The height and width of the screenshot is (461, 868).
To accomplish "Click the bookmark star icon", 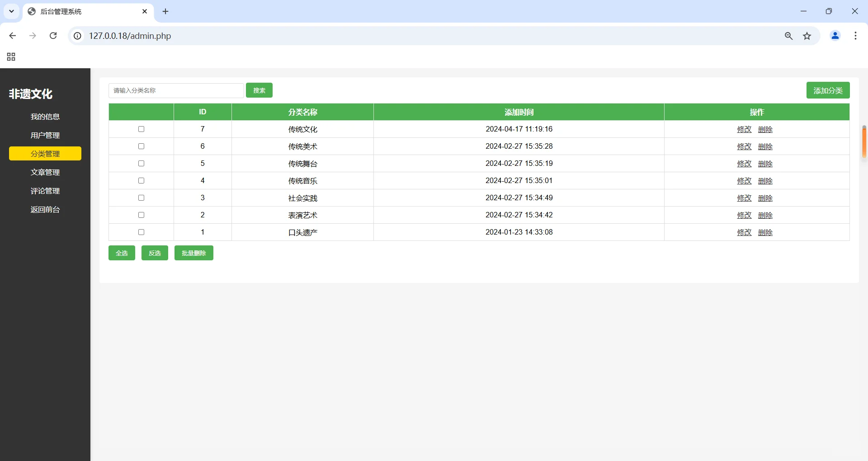I will coord(807,36).
